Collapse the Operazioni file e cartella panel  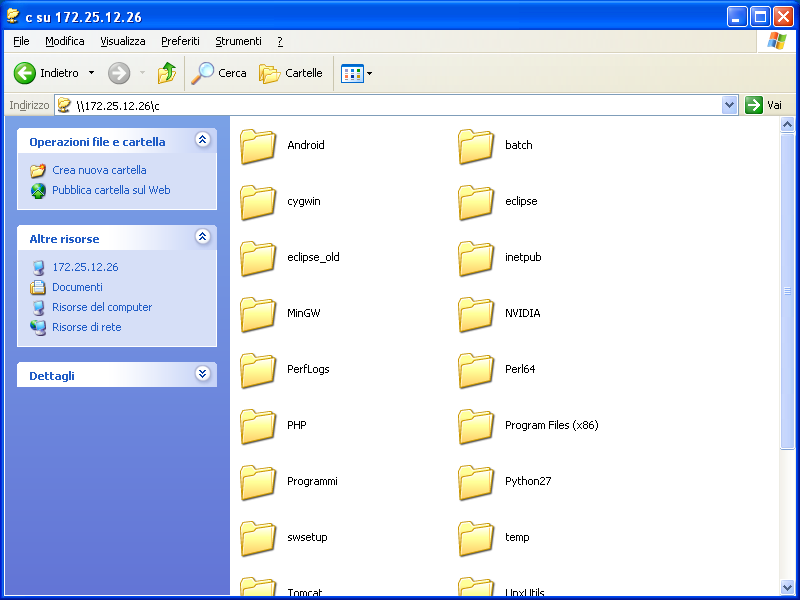tap(203, 140)
